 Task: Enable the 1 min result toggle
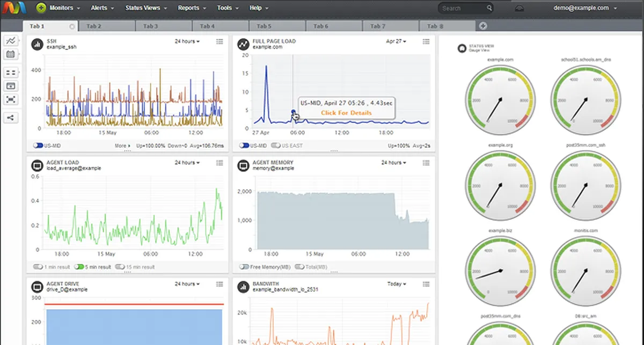click(x=38, y=267)
